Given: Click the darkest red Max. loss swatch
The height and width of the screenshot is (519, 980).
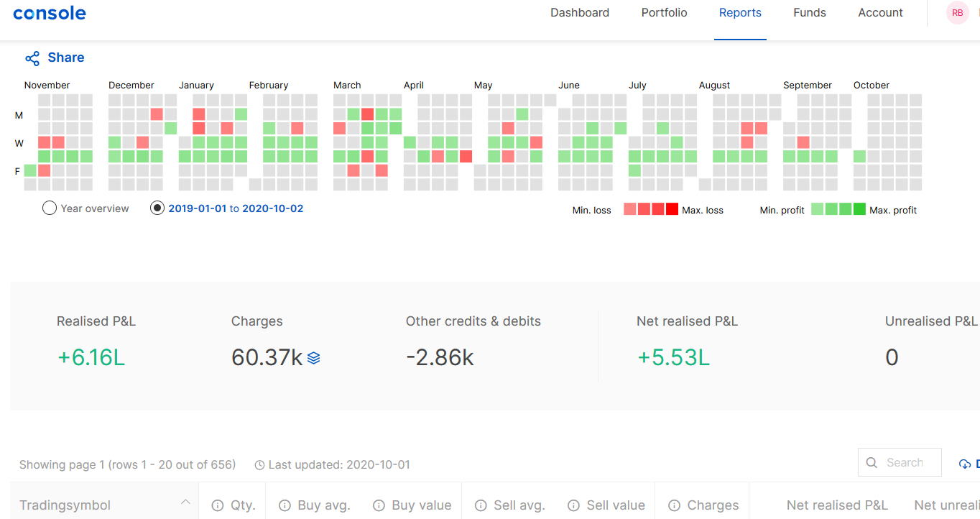Looking at the screenshot, I should point(672,209).
